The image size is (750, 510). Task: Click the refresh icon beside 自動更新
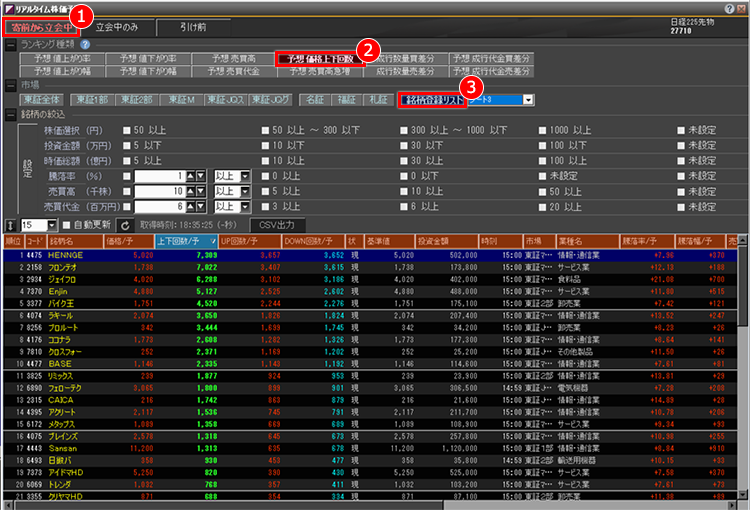[125, 226]
